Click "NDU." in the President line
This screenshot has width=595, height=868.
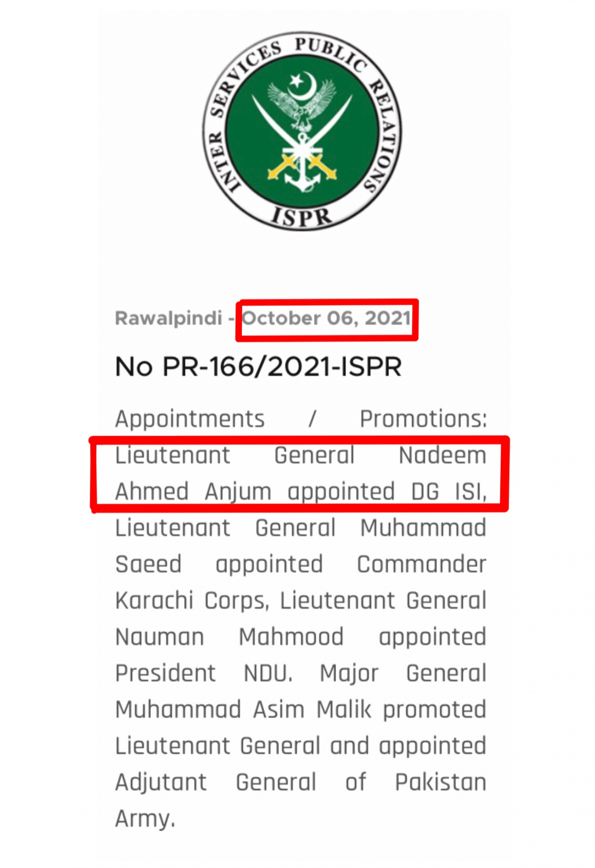pos(268,674)
